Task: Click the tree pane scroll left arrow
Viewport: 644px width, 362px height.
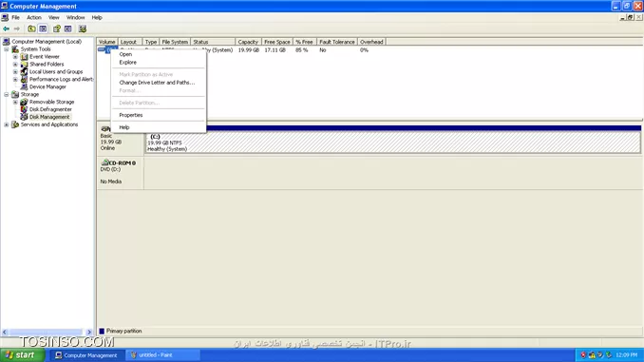Action: click(x=5, y=332)
